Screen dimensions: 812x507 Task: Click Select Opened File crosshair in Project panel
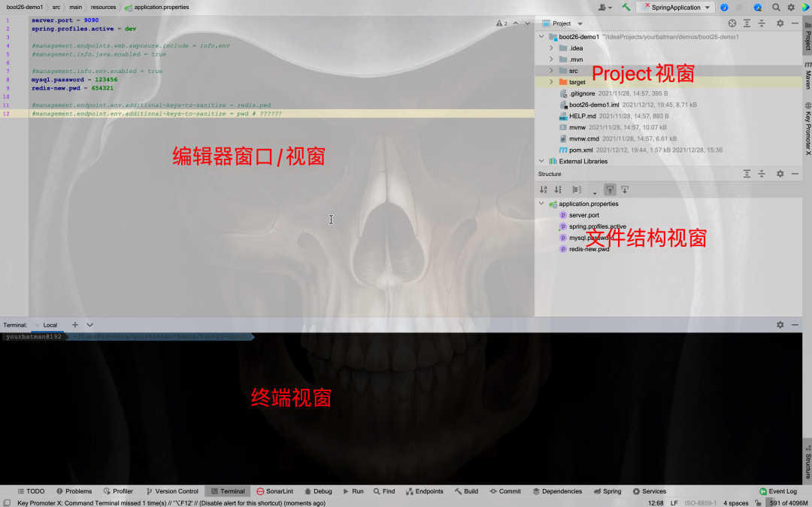732,23
